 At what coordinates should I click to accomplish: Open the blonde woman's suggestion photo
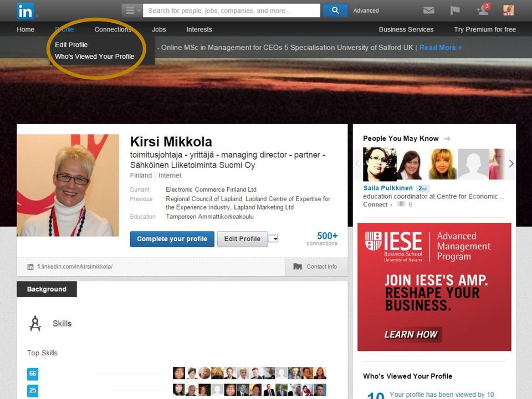(442, 164)
